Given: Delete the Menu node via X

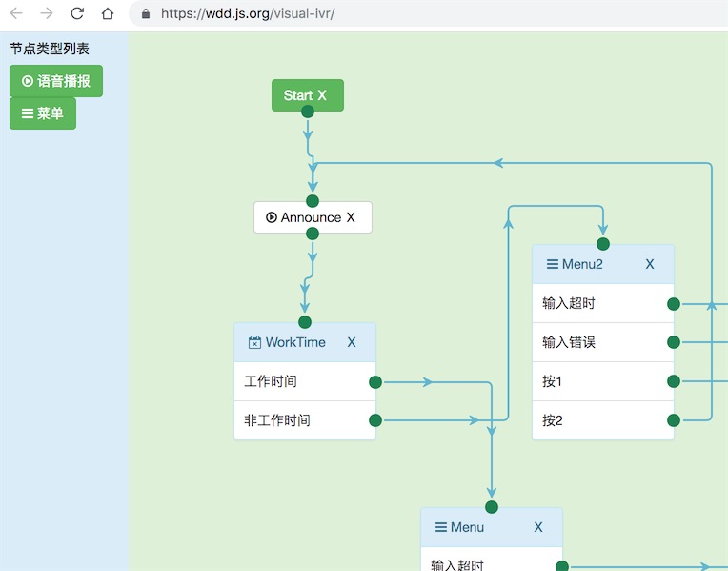Looking at the screenshot, I should [x=538, y=528].
